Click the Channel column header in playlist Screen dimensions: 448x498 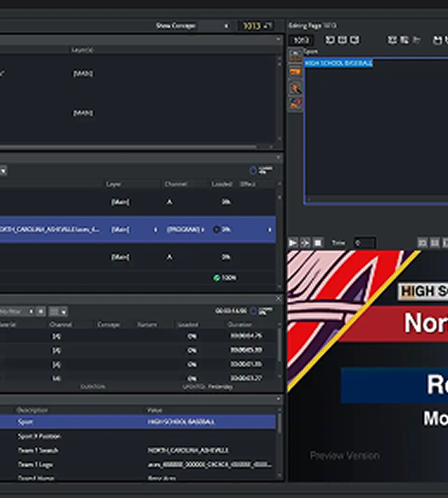tap(176, 184)
